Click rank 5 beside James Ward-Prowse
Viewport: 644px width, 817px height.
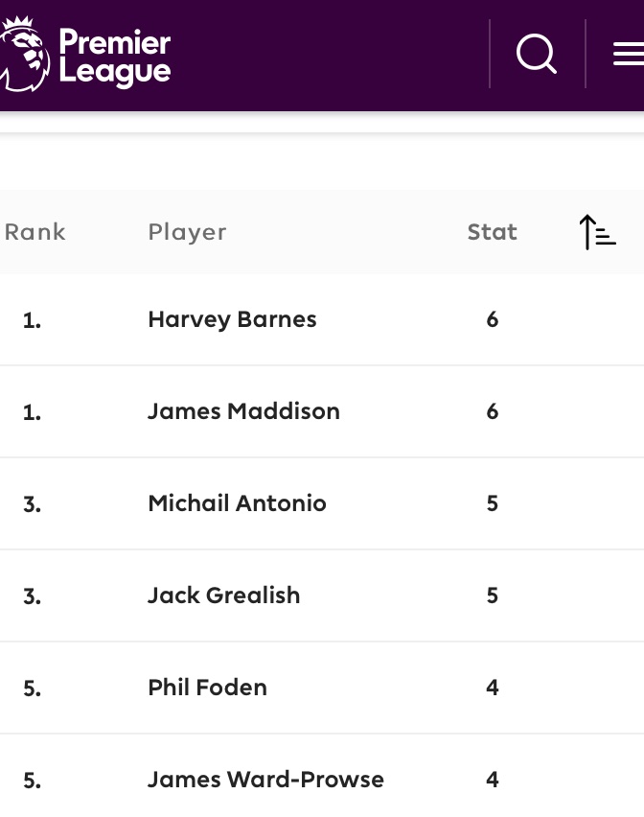(32, 781)
